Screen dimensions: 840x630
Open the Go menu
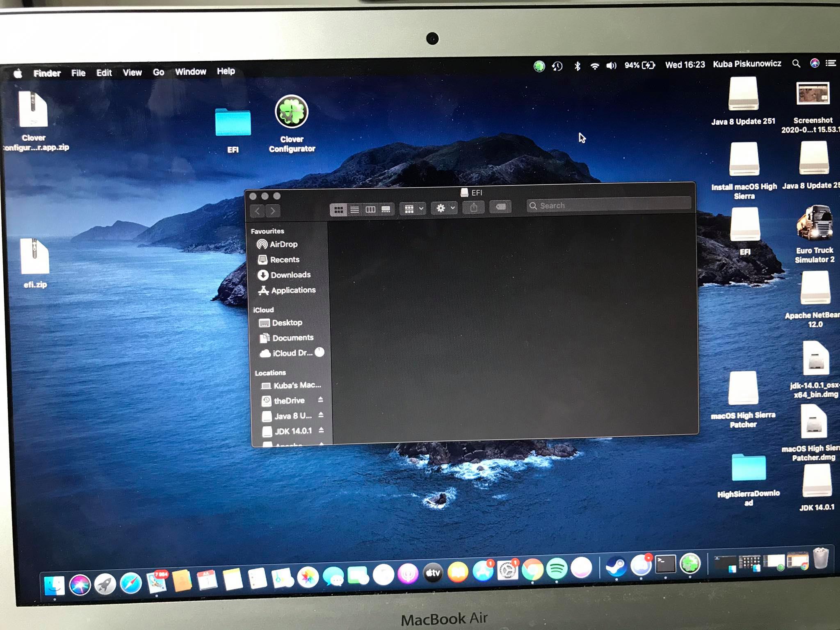(158, 72)
